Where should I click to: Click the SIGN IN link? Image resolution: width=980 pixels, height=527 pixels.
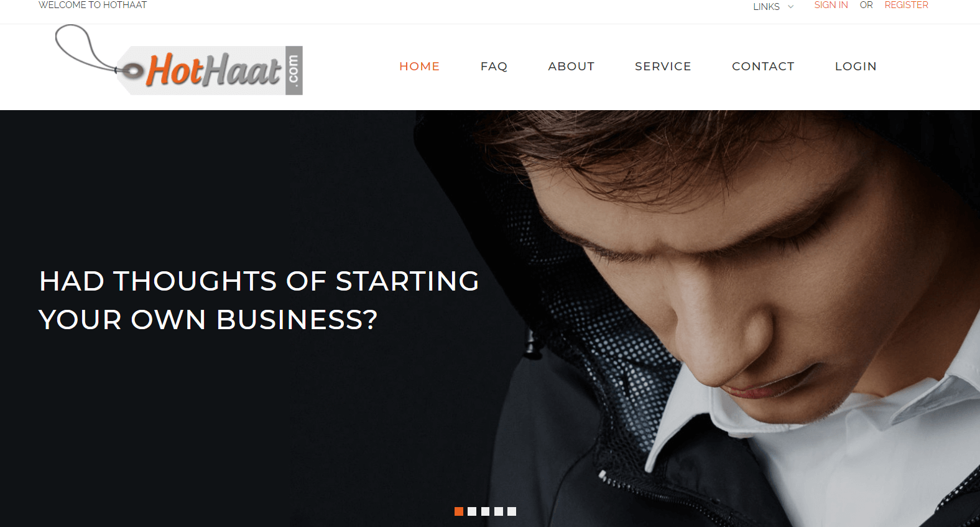pos(831,5)
